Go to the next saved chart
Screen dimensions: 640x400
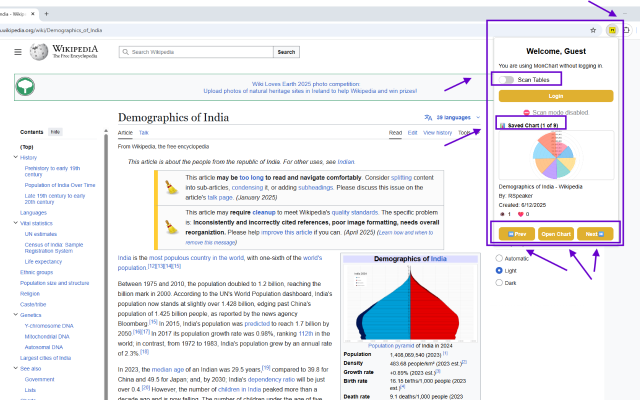tap(595, 234)
